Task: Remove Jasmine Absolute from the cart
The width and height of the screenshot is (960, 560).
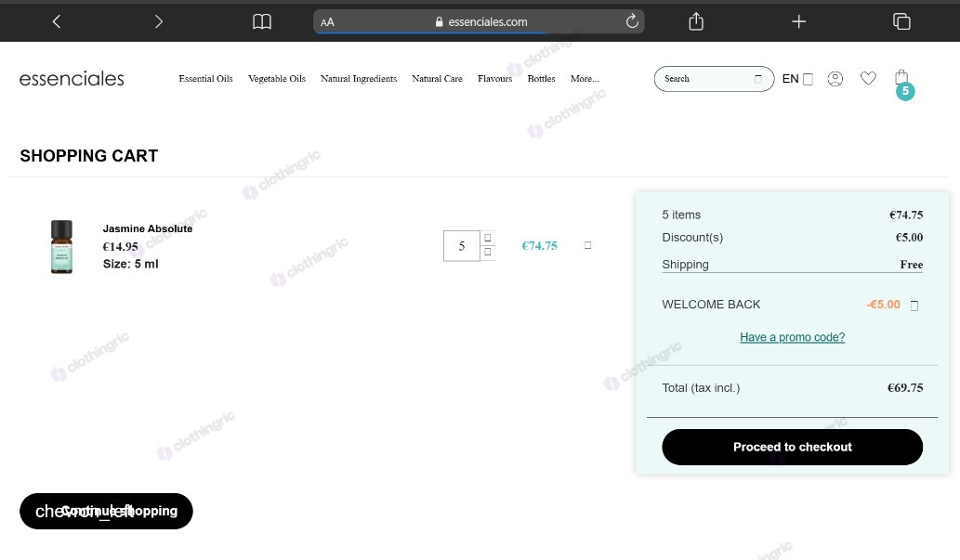Action: [587, 245]
